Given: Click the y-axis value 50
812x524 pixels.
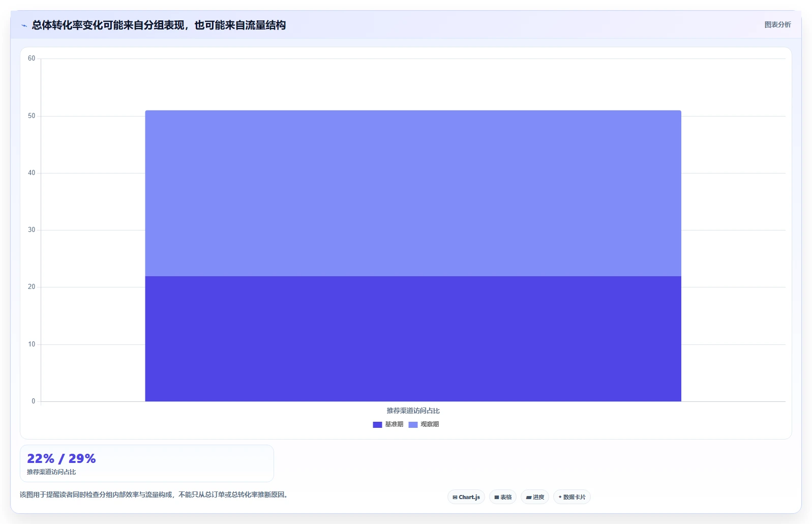Looking at the screenshot, I should click(x=32, y=116).
